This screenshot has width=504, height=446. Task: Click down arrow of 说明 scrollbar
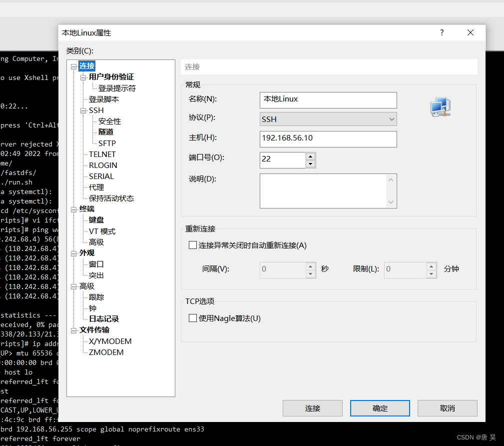click(x=391, y=202)
